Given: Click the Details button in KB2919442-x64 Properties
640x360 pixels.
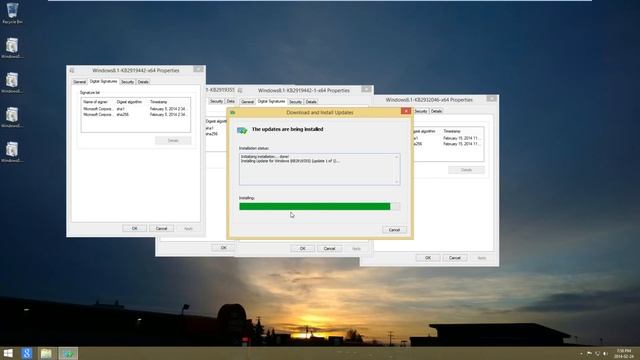Looking at the screenshot, I should (x=173, y=140).
